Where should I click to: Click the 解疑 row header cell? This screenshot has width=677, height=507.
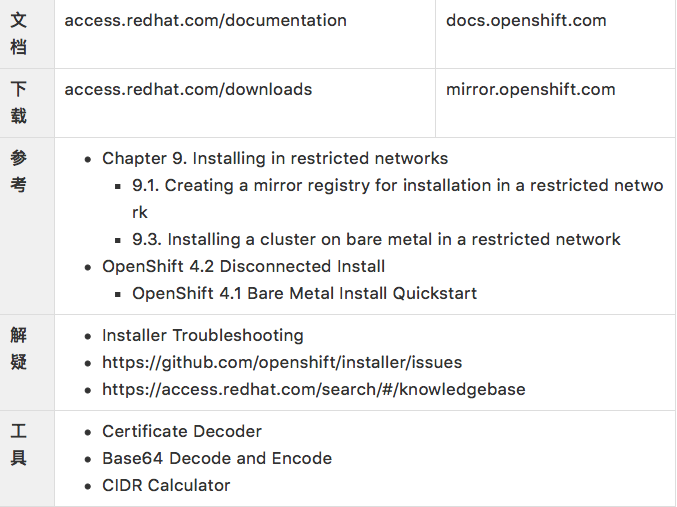(27, 362)
